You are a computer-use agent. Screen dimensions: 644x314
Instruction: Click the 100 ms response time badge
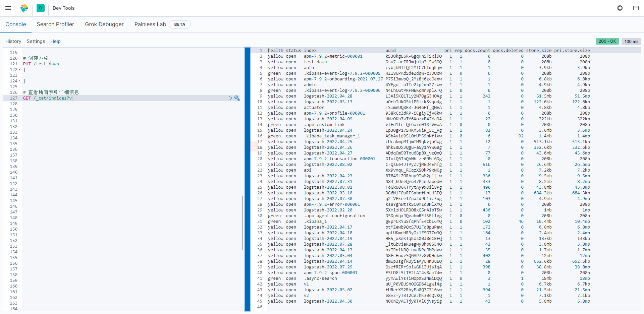coord(631,41)
